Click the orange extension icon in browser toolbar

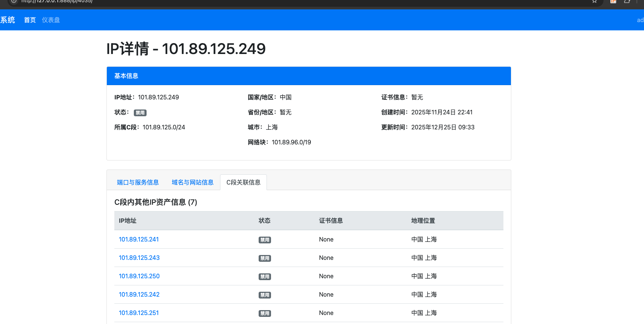coord(613,1)
